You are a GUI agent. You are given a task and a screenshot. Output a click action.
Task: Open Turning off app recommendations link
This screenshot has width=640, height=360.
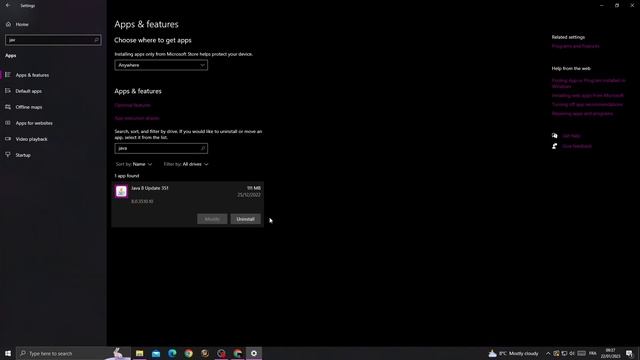click(587, 104)
